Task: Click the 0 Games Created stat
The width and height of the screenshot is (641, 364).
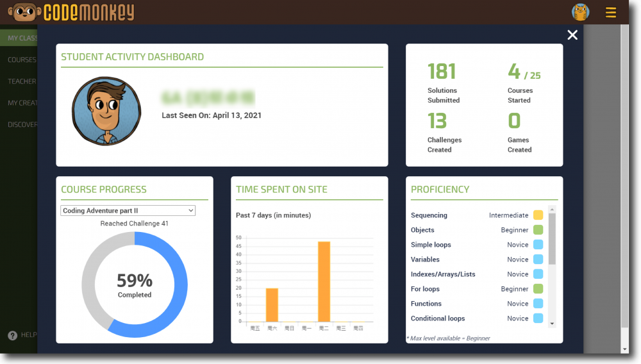Action: tap(520, 133)
